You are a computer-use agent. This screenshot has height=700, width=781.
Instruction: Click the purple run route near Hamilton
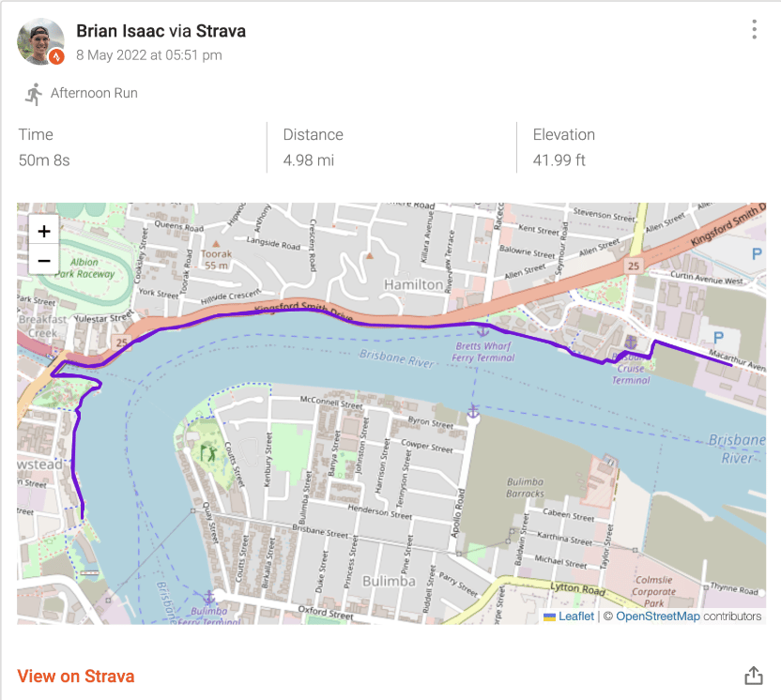[x=398, y=325]
